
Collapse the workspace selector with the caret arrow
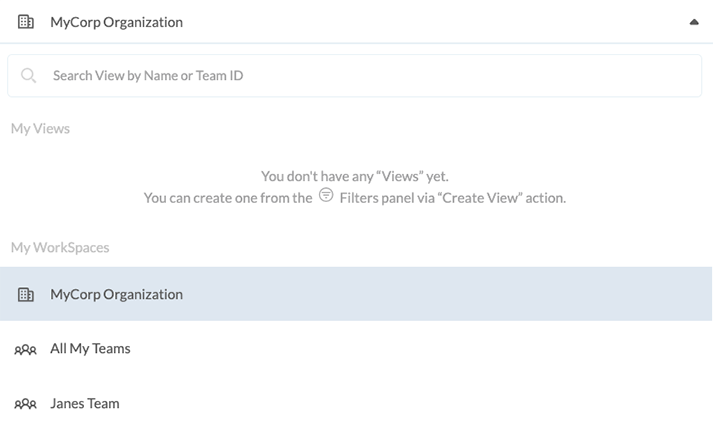[x=694, y=22]
